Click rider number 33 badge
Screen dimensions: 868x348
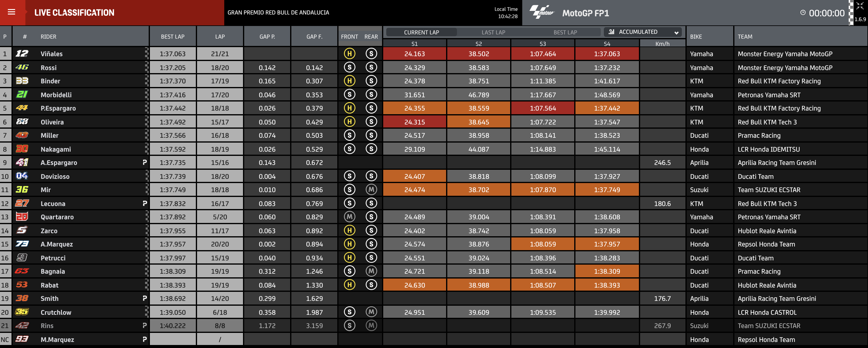[x=22, y=81]
